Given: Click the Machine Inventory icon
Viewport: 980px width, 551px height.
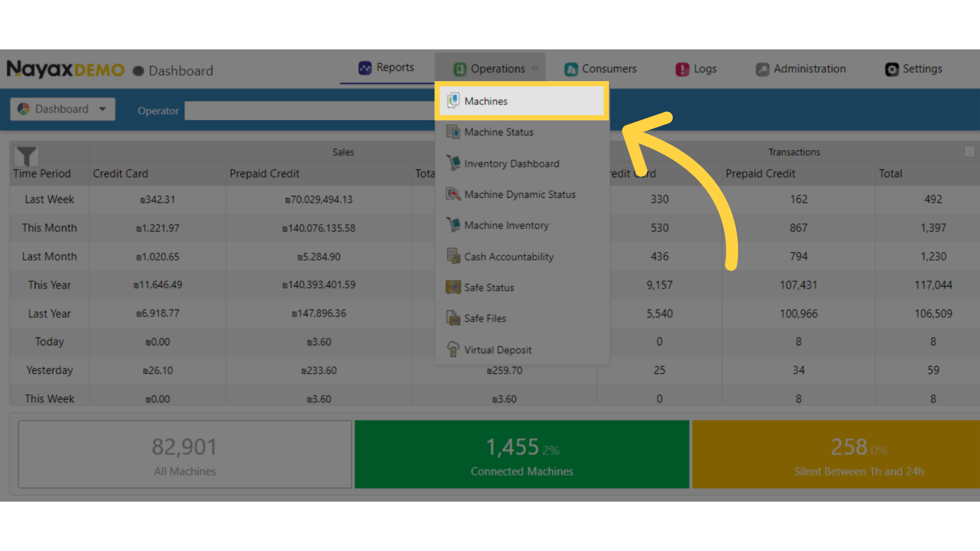Looking at the screenshot, I should click(x=453, y=225).
